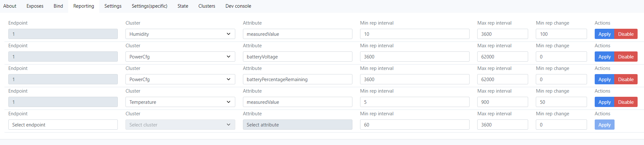Viewport: 644px width, 145px height.
Task: Go to the Dev console tab
Action: coord(238,6)
